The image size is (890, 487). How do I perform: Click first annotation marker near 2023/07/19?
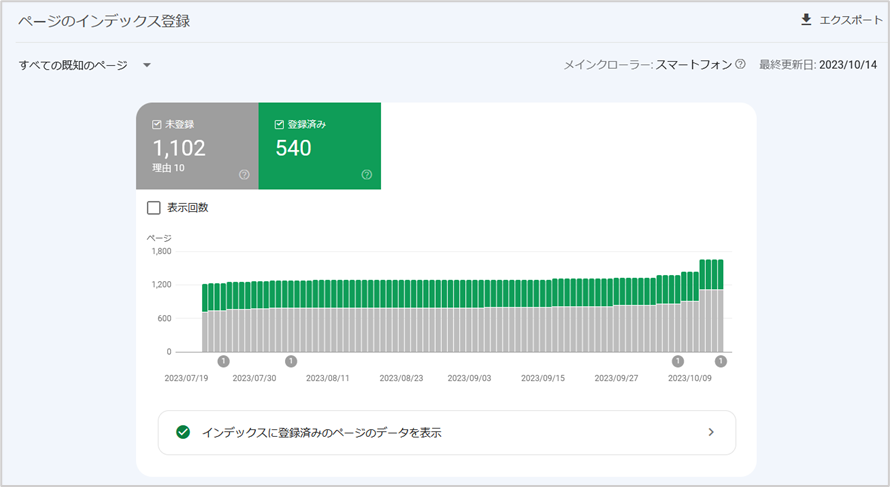[223, 361]
